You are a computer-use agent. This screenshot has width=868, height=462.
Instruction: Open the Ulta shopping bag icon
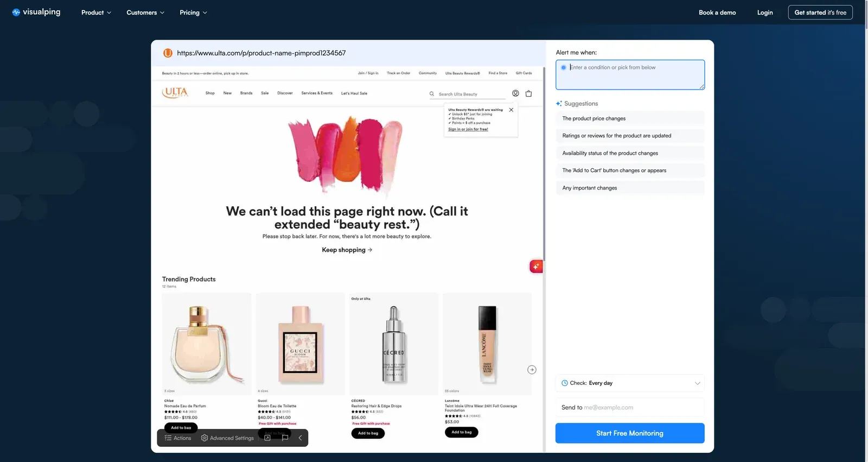528,93
